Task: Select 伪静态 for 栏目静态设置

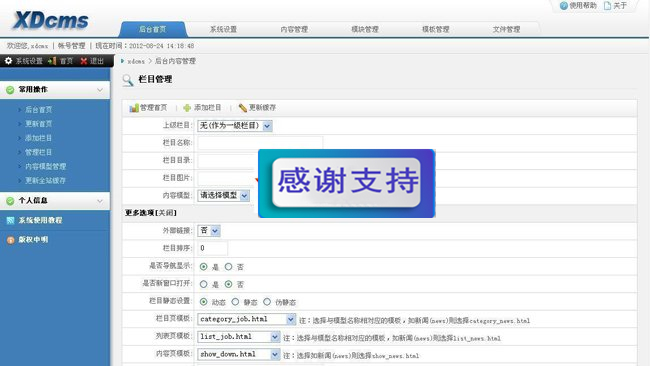Action: (x=267, y=302)
